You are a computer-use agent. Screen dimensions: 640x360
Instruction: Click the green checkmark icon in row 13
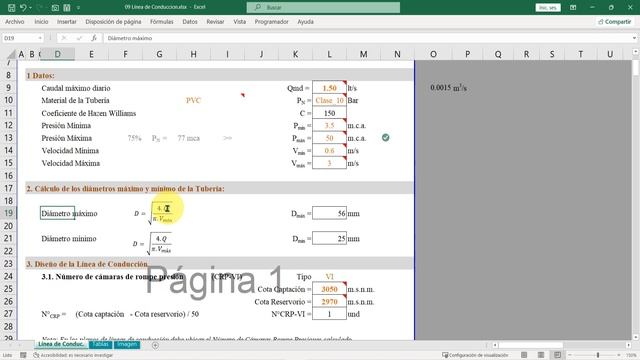(385, 138)
